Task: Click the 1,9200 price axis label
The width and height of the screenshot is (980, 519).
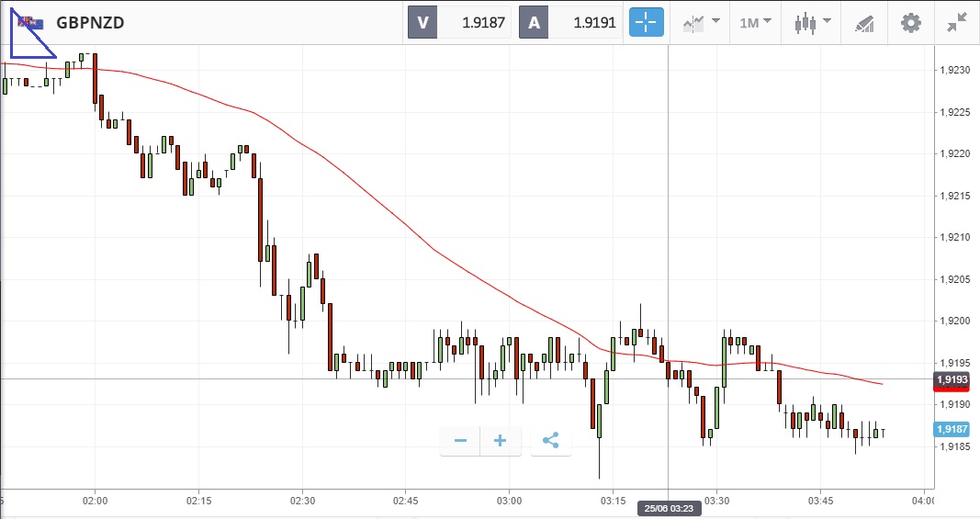Action: pyautogui.click(x=956, y=321)
